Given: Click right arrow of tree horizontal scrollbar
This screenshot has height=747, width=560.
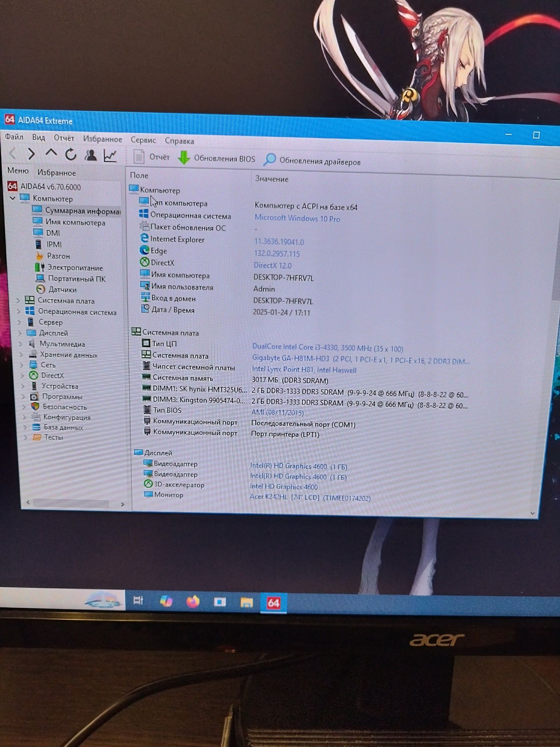Looking at the screenshot, I should point(122,504).
